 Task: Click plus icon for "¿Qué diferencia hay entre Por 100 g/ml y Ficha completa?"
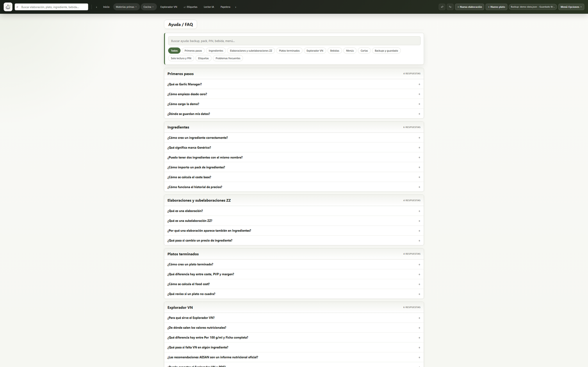[419, 338]
